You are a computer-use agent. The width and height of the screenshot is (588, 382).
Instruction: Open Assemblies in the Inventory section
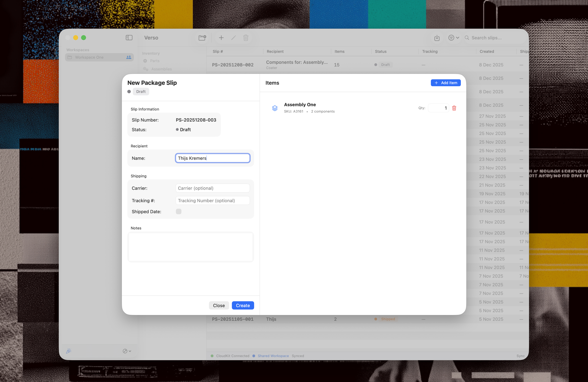[161, 69]
